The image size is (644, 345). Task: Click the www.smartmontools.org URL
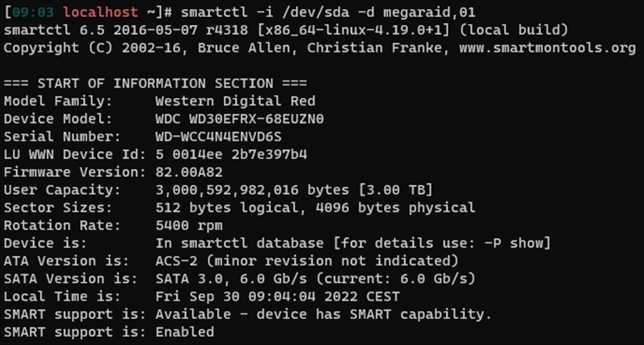547,48
